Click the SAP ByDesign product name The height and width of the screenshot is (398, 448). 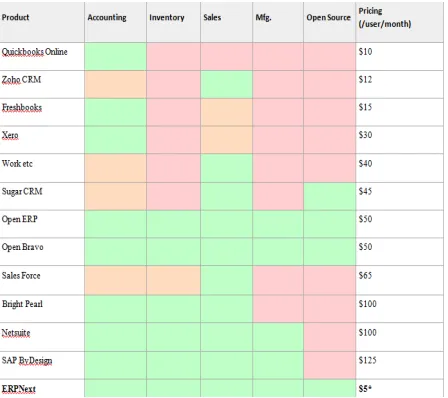(27, 361)
